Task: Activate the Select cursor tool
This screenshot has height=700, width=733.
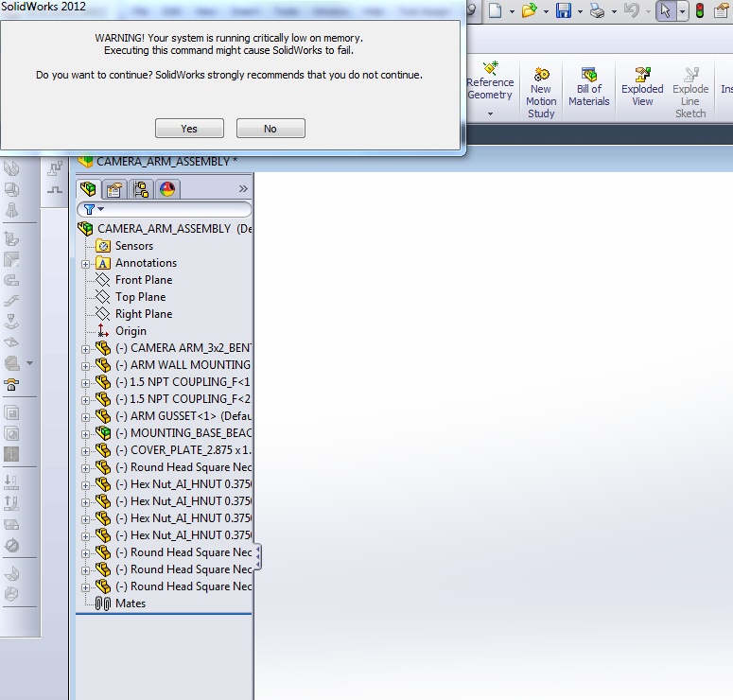Action: coord(666,10)
